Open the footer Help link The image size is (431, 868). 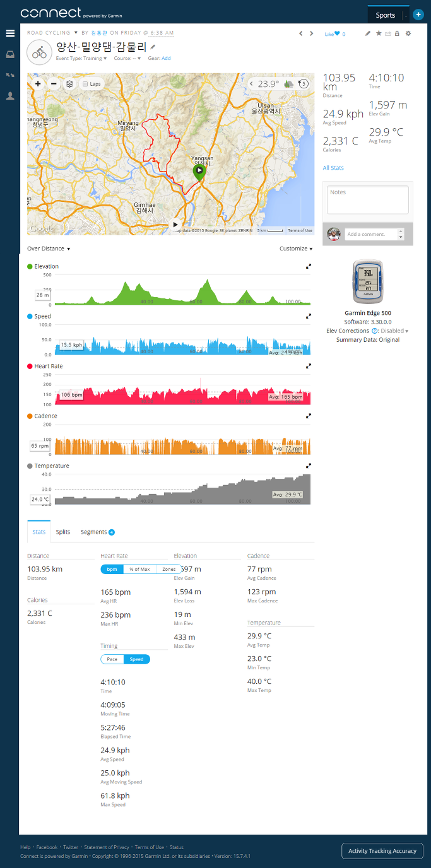pos(25,847)
